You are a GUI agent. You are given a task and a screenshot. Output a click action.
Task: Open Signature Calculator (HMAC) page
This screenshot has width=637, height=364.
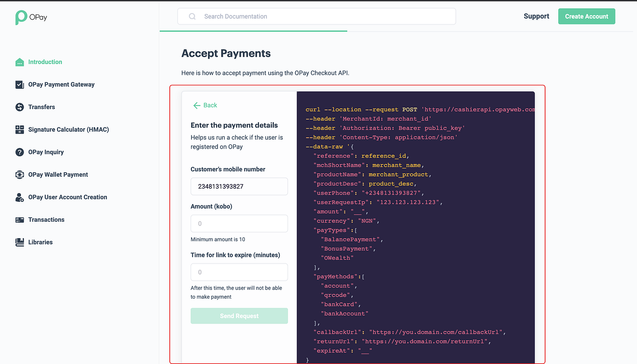(69, 130)
